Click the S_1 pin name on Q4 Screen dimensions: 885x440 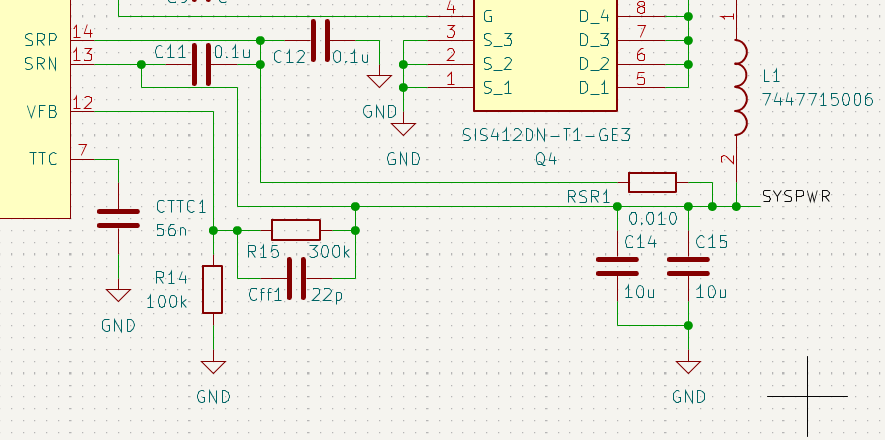click(x=498, y=89)
